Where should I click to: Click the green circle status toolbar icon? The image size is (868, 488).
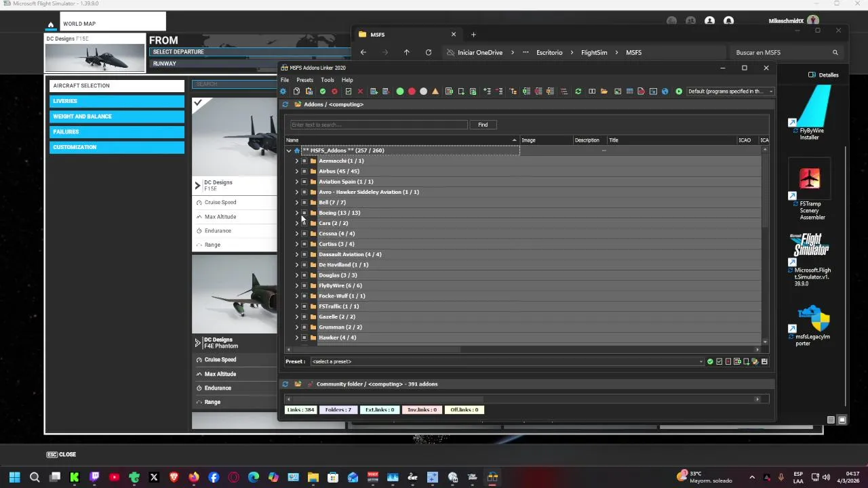[x=400, y=91]
